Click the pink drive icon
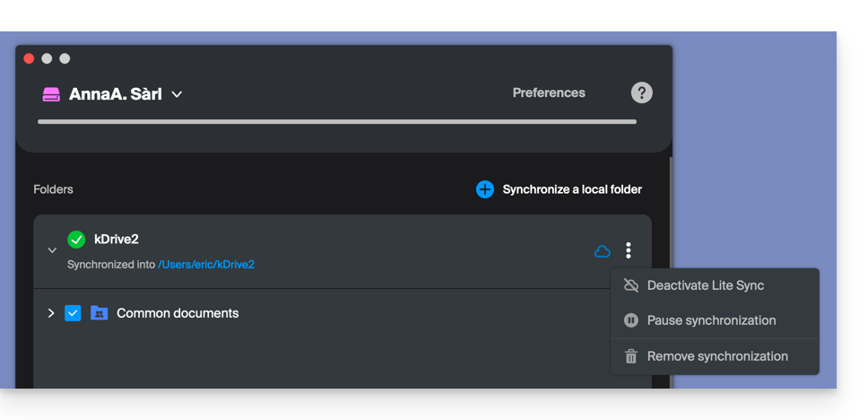 (x=51, y=94)
